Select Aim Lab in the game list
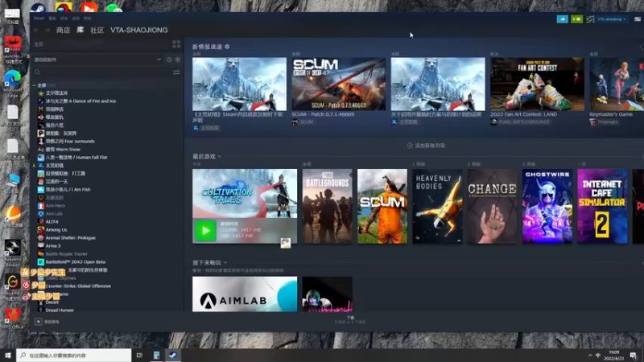 tap(54, 214)
